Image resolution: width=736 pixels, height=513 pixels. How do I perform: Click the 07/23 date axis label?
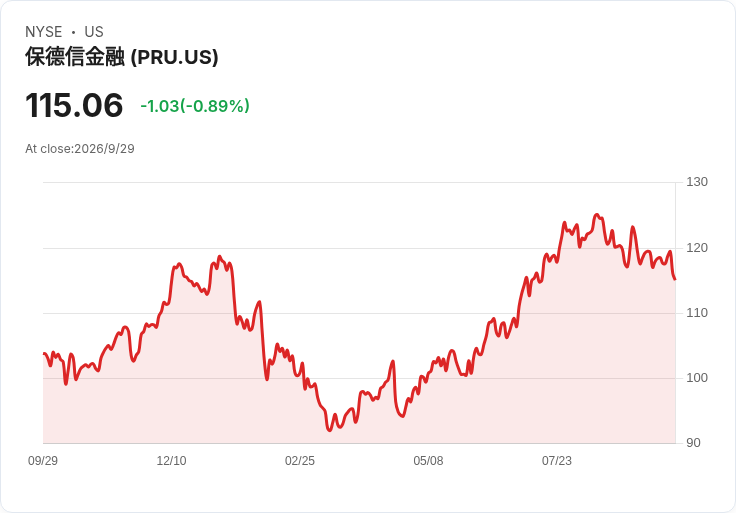(557, 461)
